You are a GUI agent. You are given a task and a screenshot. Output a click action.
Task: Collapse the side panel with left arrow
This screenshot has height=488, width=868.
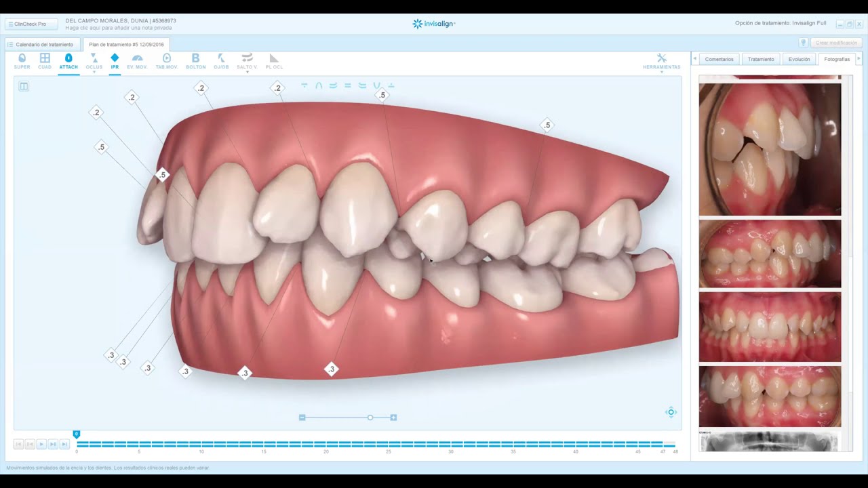694,59
